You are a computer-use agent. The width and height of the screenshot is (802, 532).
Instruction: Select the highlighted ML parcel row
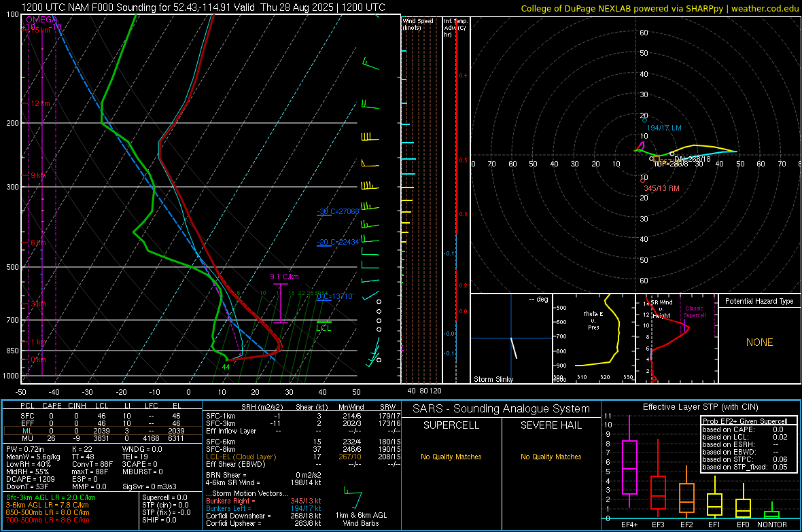tap(103, 431)
